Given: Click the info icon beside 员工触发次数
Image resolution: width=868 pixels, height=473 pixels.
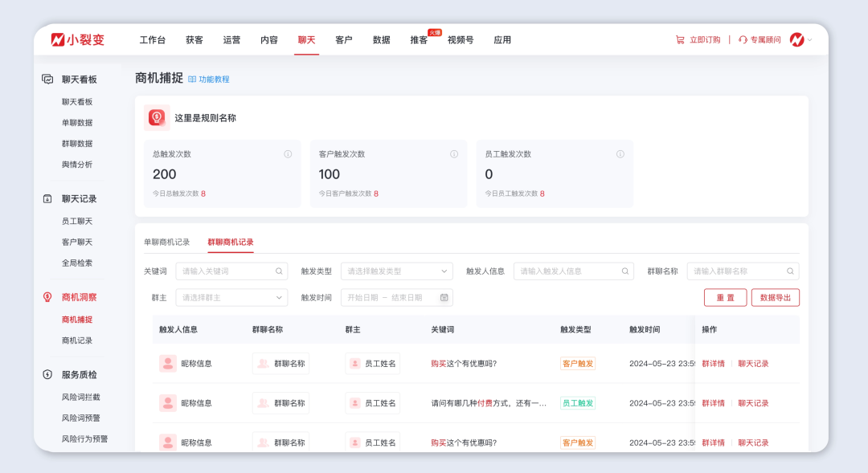Looking at the screenshot, I should coord(618,153).
